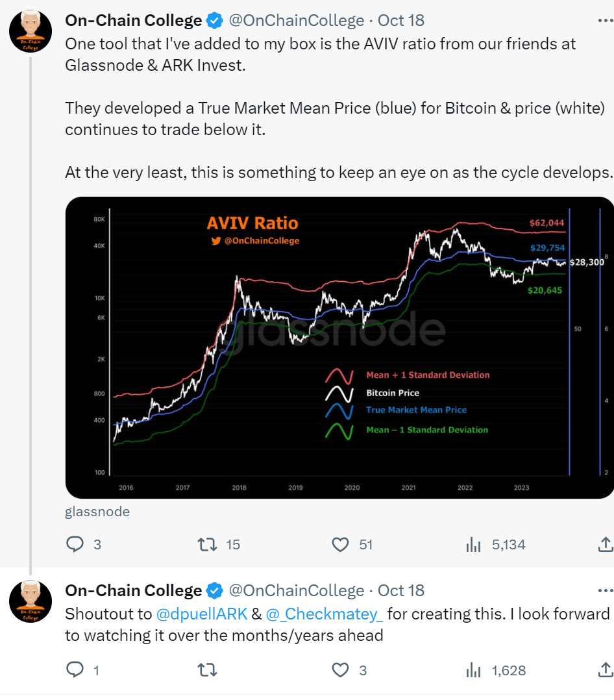View analytics showing 1,628 views
The width and height of the screenshot is (614, 700).
473,670
